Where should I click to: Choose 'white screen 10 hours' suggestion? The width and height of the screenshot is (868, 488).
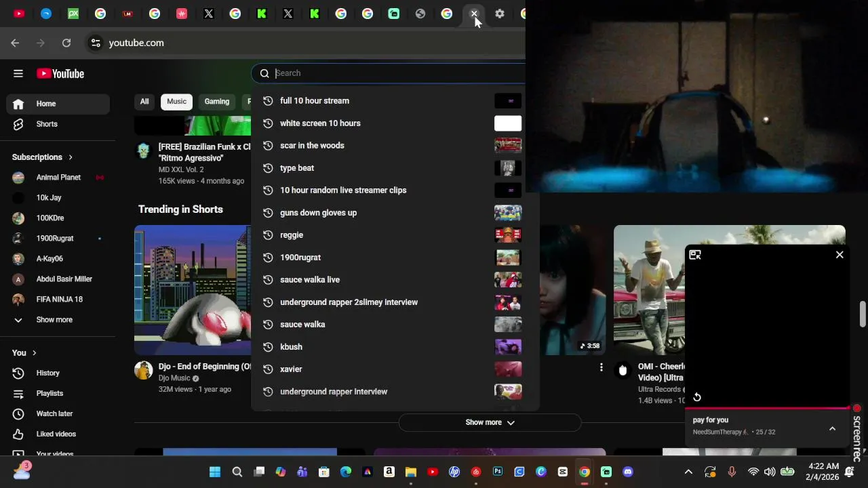pyautogui.click(x=395, y=123)
